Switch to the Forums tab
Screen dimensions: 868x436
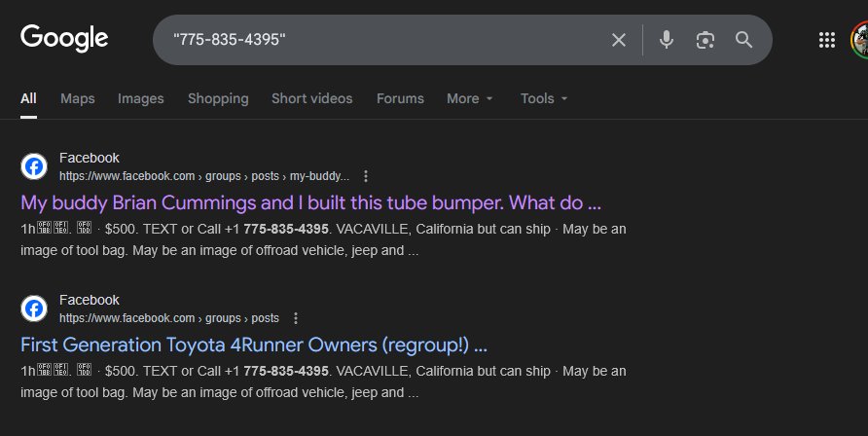click(400, 98)
